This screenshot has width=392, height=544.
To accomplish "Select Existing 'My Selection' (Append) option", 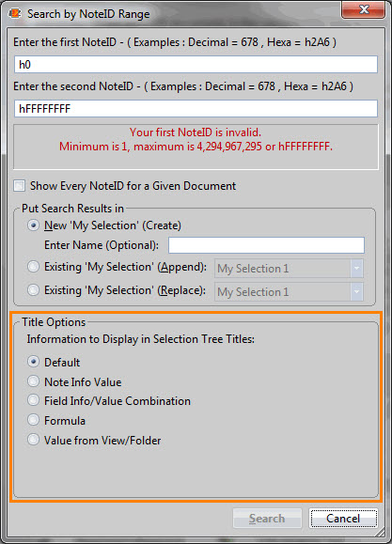I will pos(33,267).
